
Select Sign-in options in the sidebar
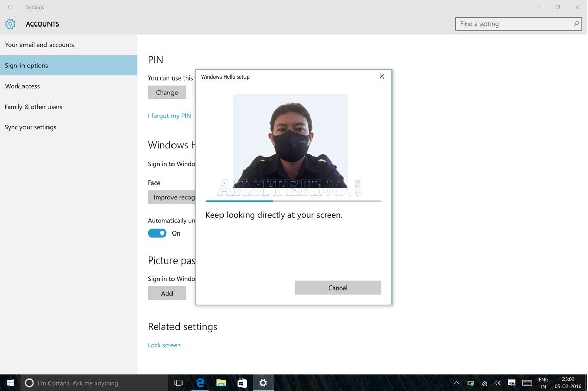click(x=68, y=66)
